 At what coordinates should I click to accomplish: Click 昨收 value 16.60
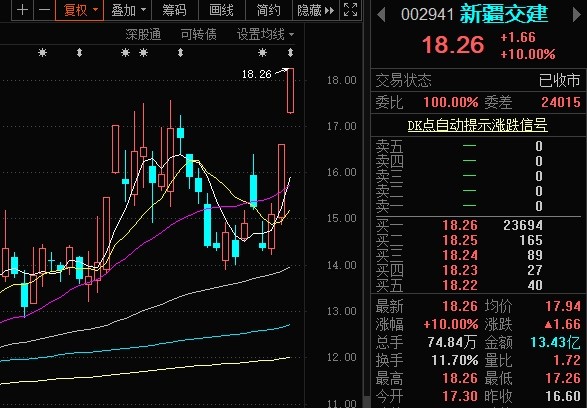point(563,396)
